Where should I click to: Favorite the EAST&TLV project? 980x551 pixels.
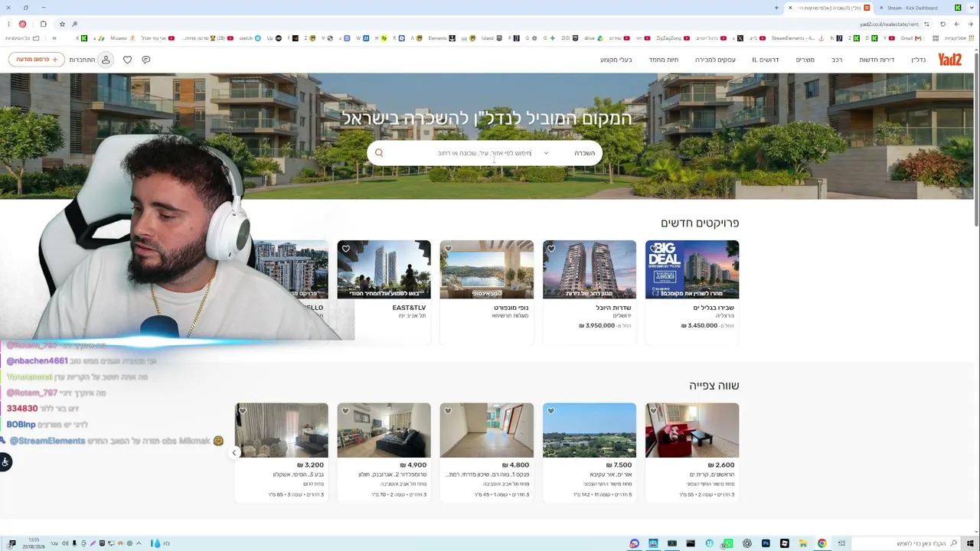click(345, 249)
